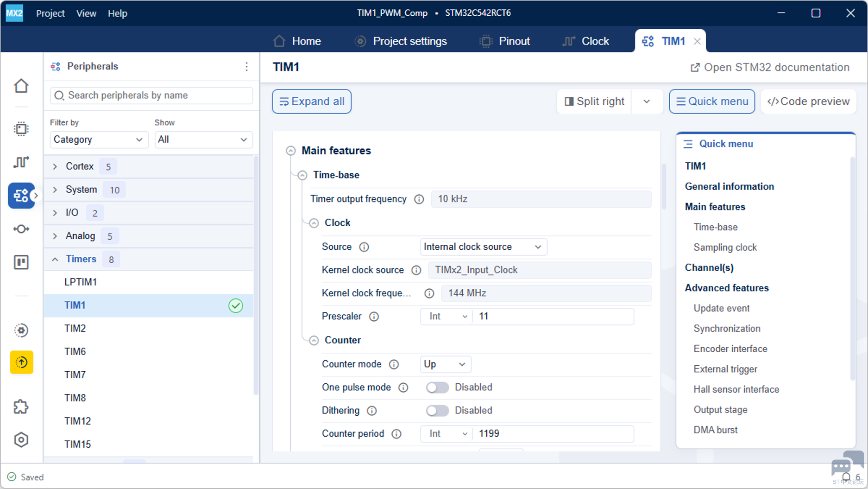Click the yellow code generation icon

21,362
